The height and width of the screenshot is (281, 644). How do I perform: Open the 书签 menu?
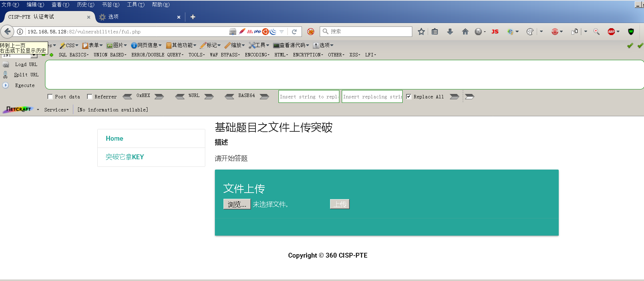pos(111,5)
